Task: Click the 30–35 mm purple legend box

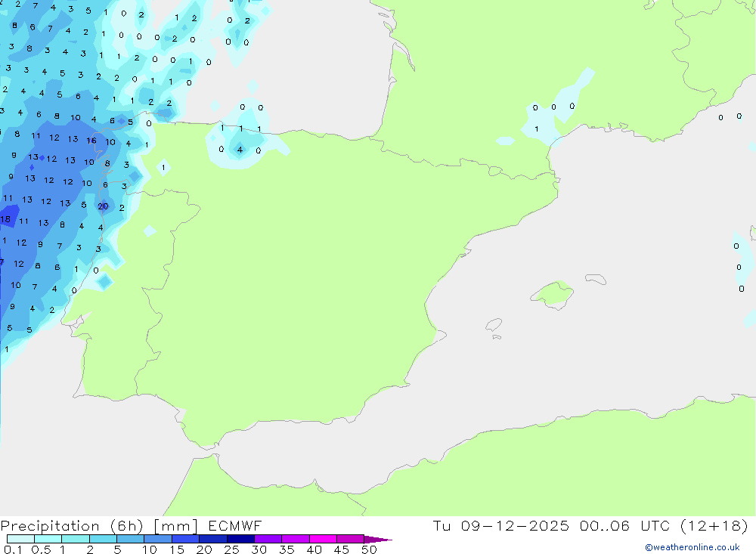Action: tap(268, 539)
